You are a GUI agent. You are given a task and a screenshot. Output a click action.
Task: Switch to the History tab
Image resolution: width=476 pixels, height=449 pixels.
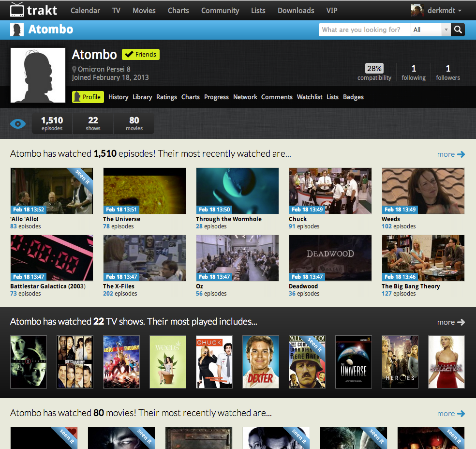(x=119, y=97)
